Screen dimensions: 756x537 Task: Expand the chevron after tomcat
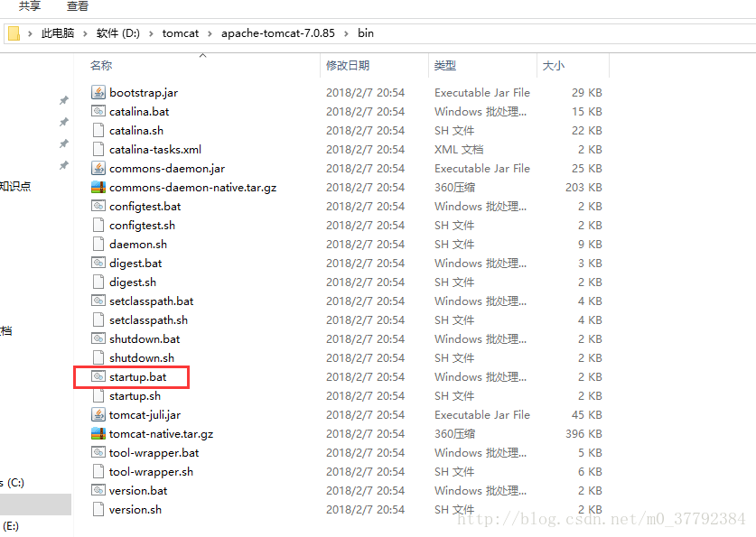click(x=210, y=33)
